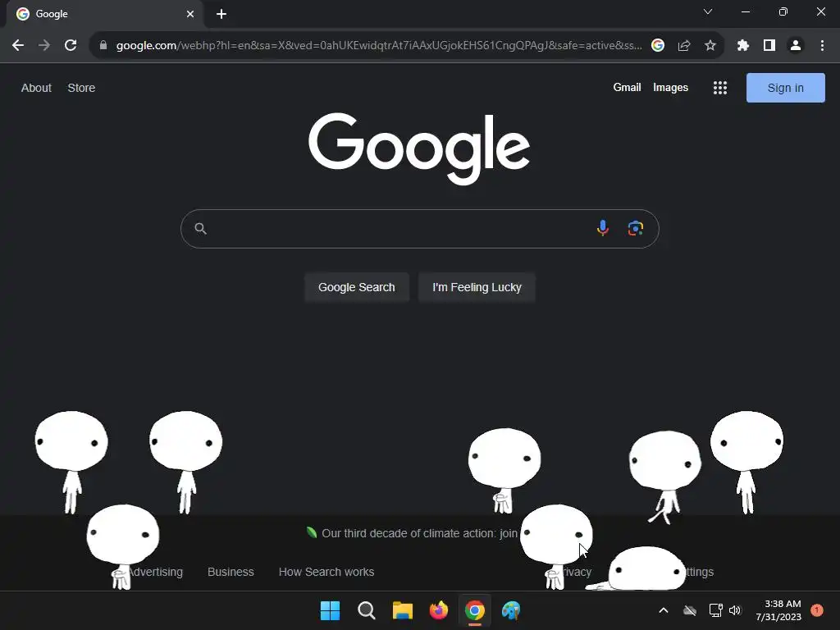
Task: Open Google Images link
Action: point(670,87)
